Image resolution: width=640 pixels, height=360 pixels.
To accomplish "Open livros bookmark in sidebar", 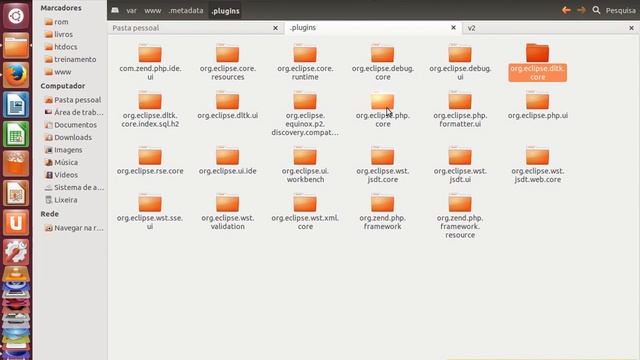I will click(x=63, y=34).
